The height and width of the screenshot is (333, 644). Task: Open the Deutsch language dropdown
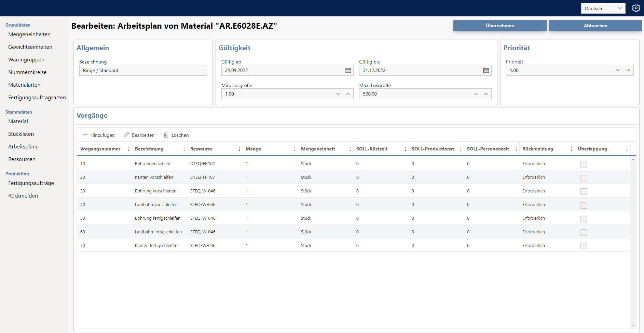603,9
